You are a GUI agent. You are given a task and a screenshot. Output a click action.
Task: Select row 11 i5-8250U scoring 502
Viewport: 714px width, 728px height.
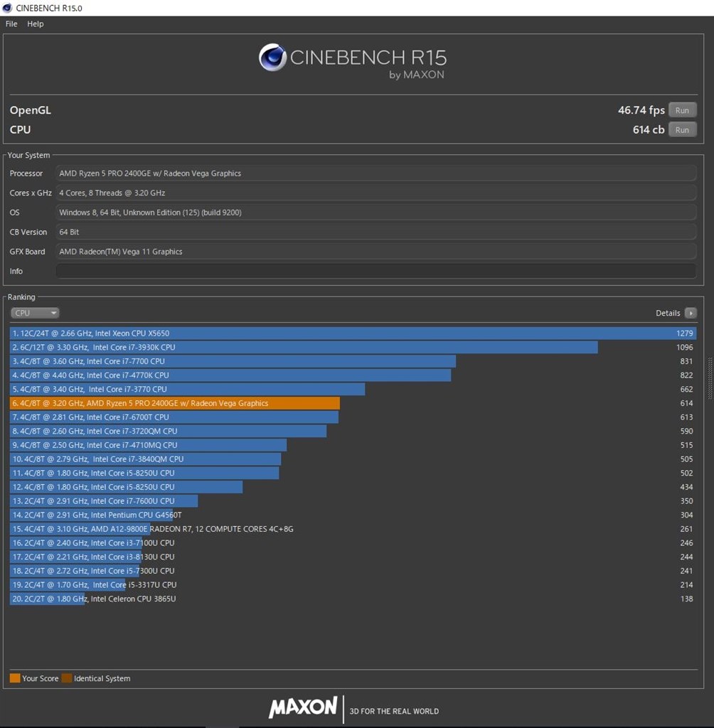pyautogui.click(x=353, y=473)
